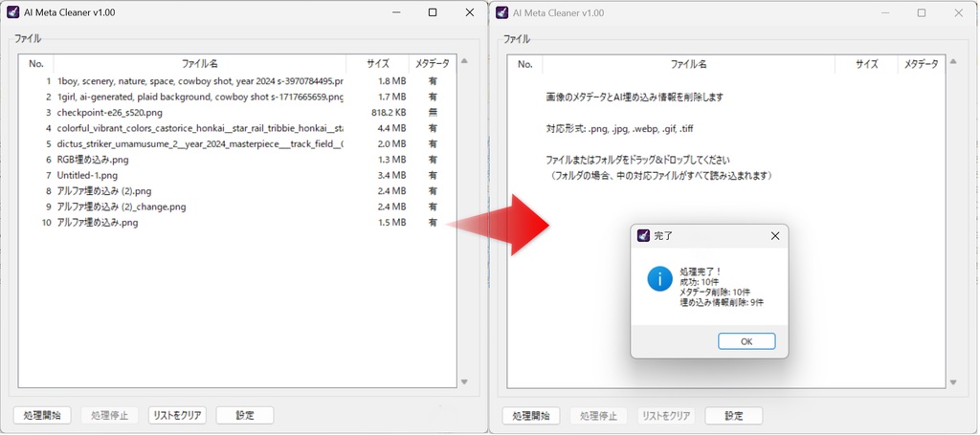
Task: Sort by メタデータ column header in left window
Action: pyautogui.click(x=433, y=64)
